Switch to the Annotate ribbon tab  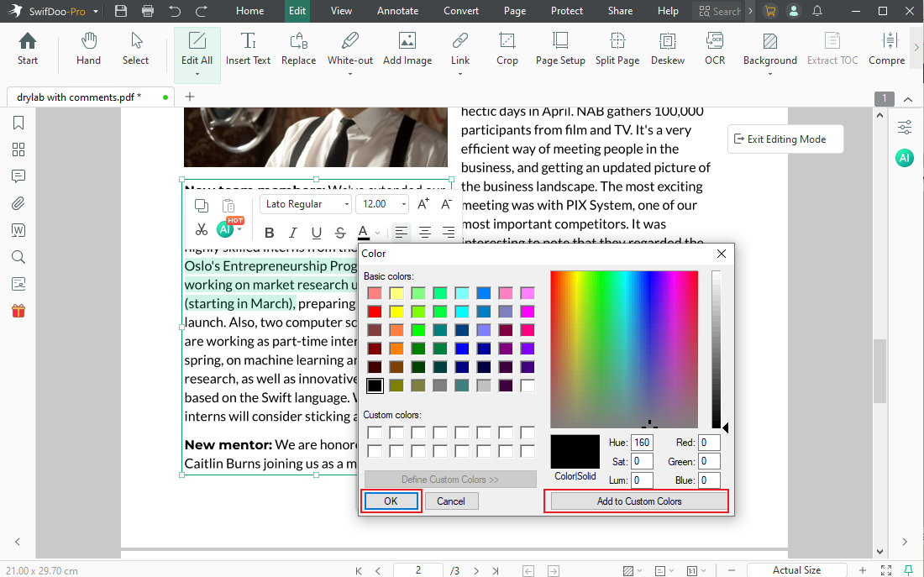pos(397,11)
